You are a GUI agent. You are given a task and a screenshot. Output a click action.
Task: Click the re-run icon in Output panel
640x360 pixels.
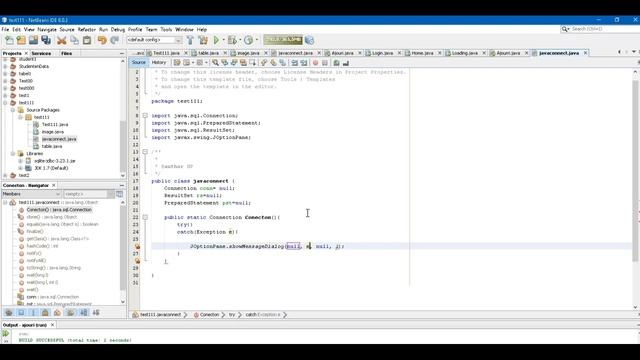pos(6,333)
